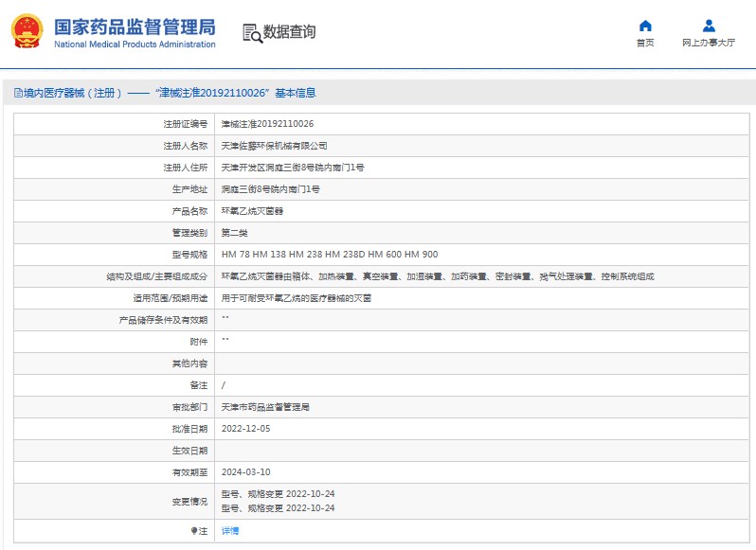Click the 网上办事大厅 label
756x550 pixels.
709,43
